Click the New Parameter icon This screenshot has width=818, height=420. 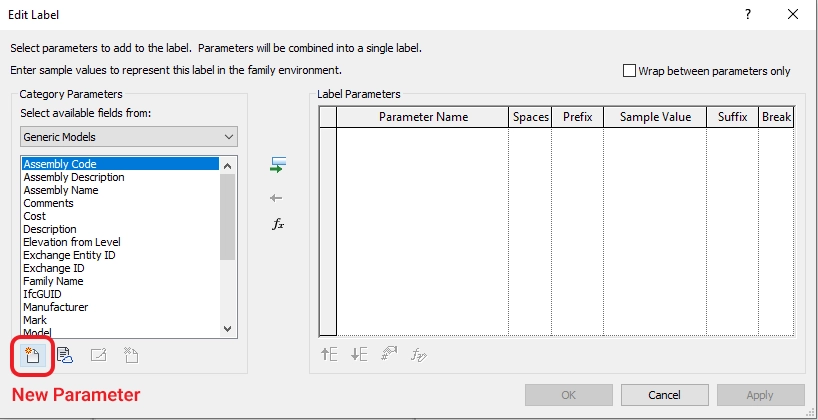[x=31, y=354]
